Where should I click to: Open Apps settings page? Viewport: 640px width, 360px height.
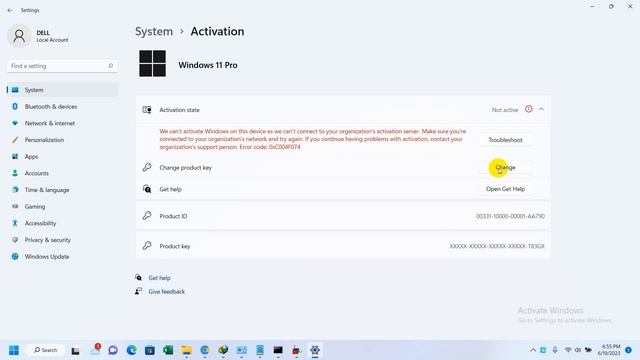click(x=62, y=157)
